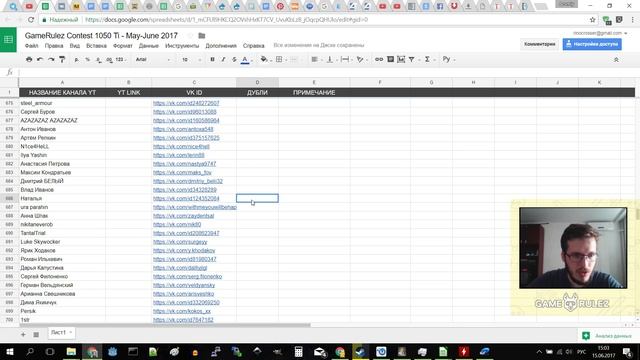Toggle italic formatting
Viewport: 640px width, 360px height.
(223, 60)
